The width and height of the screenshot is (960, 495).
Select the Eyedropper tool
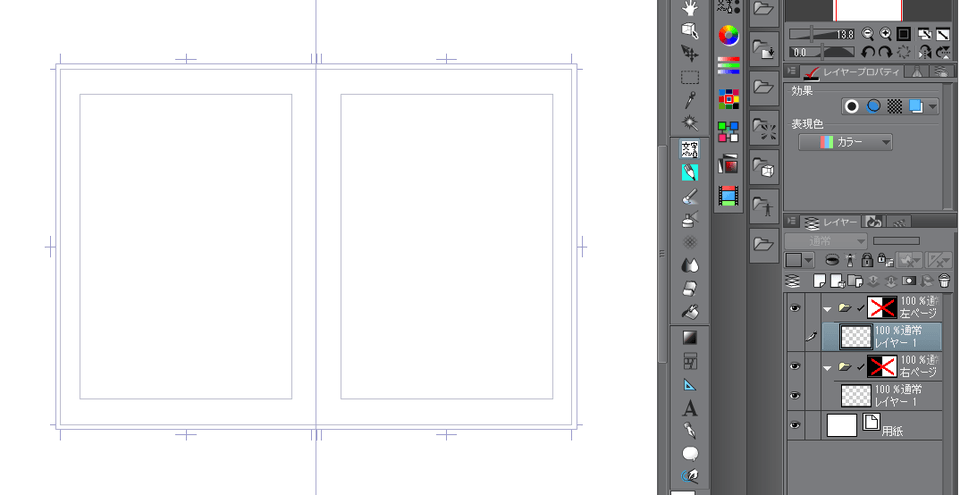tap(690, 100)
